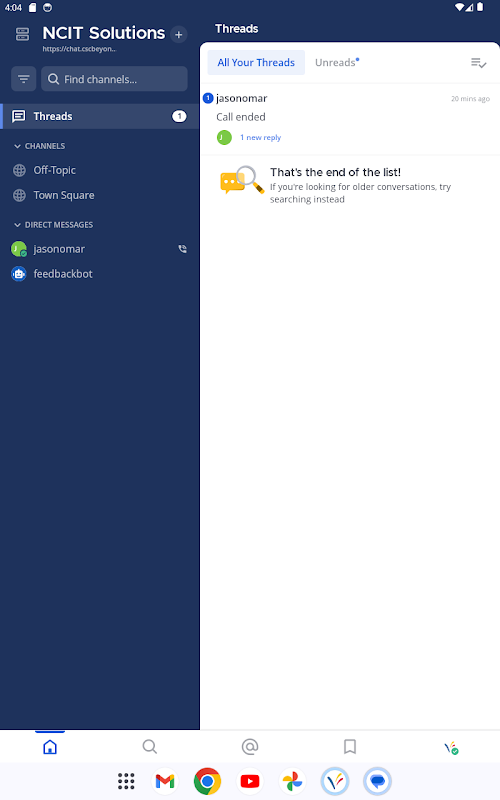
Task: Open Saved messages bookmark tab
Action: (350, 747)
